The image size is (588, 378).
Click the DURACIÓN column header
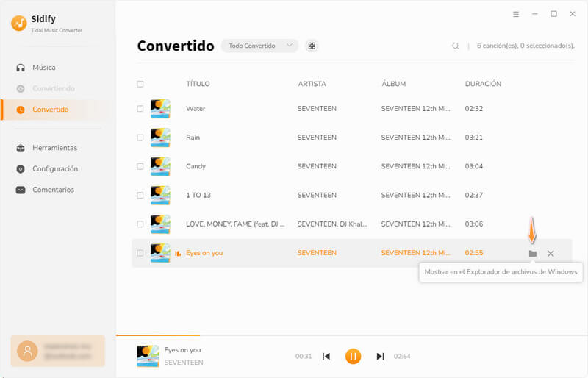[483, 84]
